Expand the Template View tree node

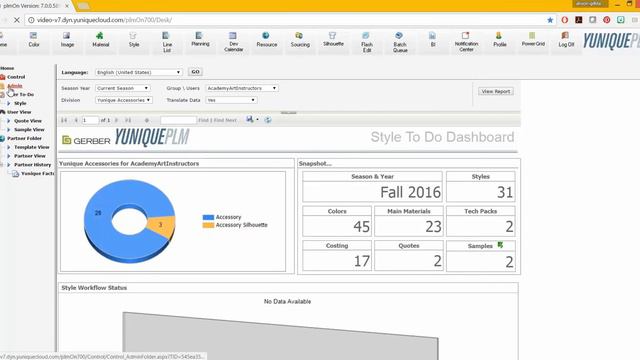coord(9,147)
